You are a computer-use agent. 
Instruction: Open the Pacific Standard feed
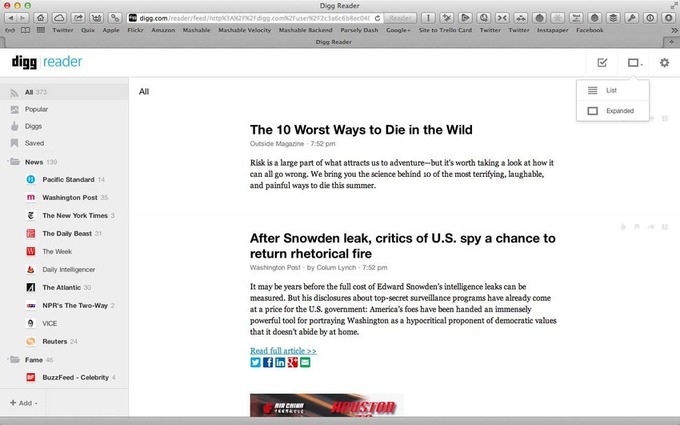[x=68, y=180]
